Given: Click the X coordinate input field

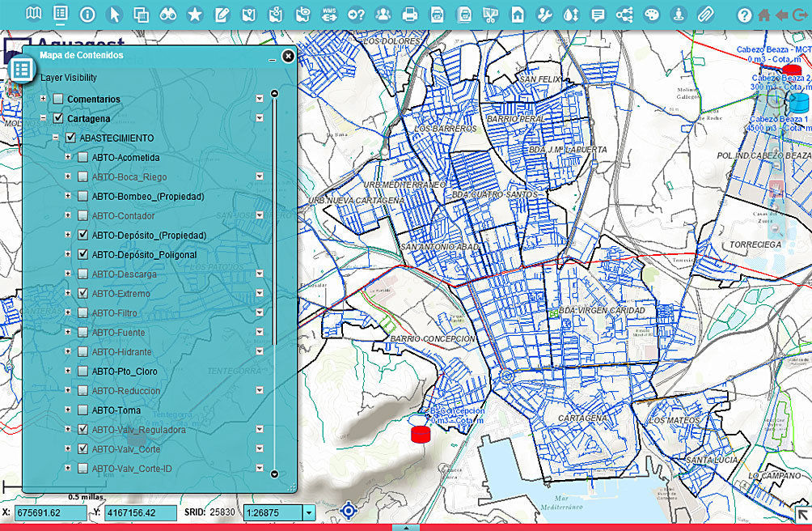Looking at the screenshot, I should [51, 513].
